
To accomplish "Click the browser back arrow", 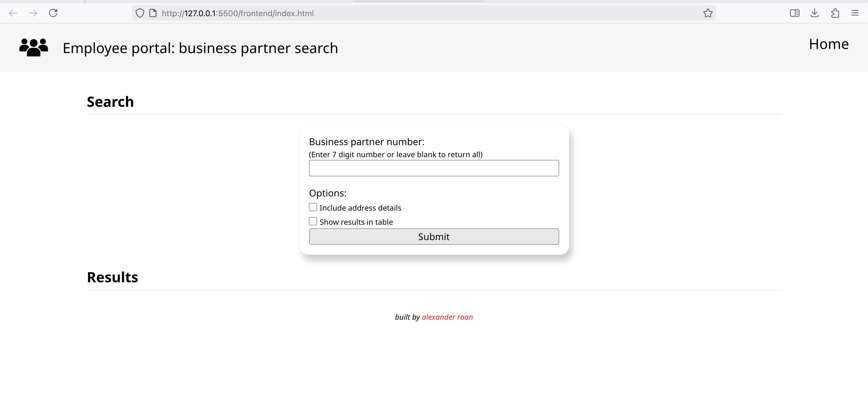I will pyautogui.click(x=13, y=13).
